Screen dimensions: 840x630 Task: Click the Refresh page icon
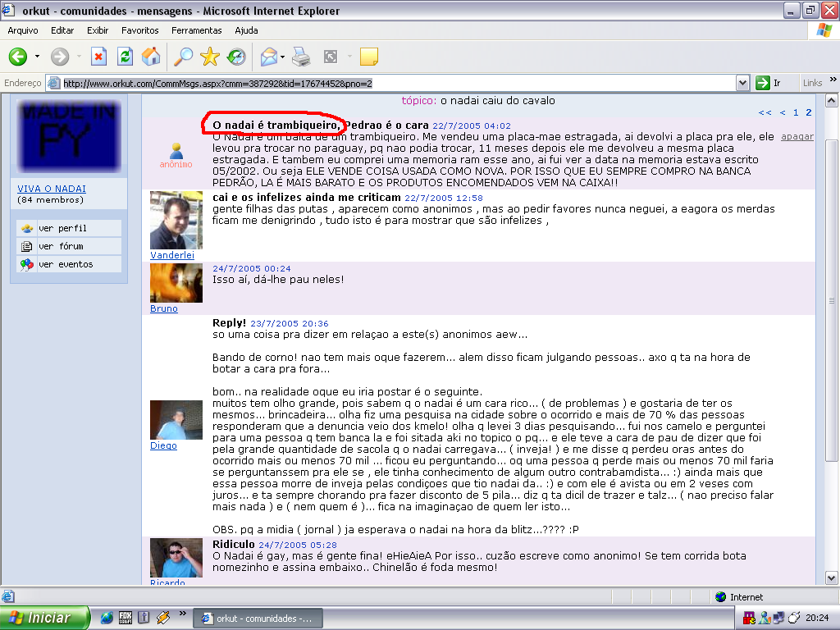coord(125,57)
